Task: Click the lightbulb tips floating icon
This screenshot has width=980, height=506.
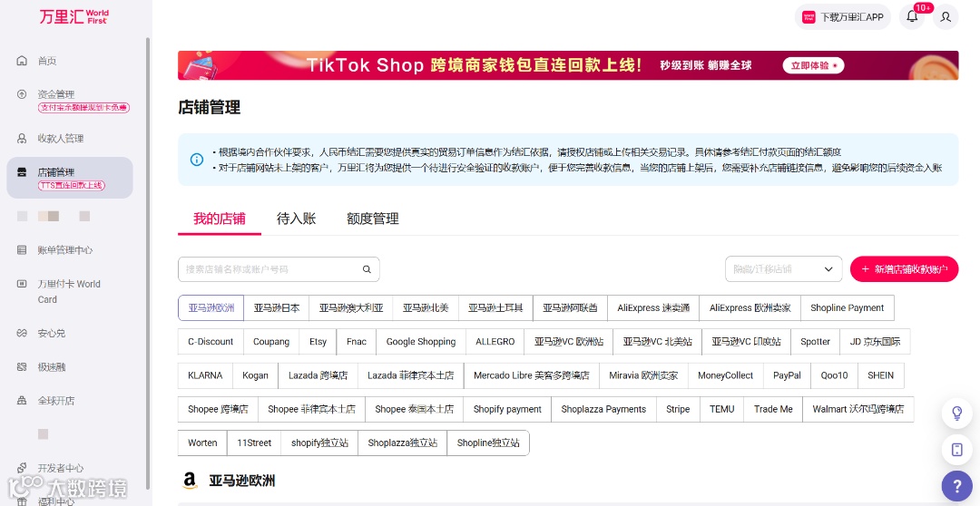Action: click(x=957, y=414)
